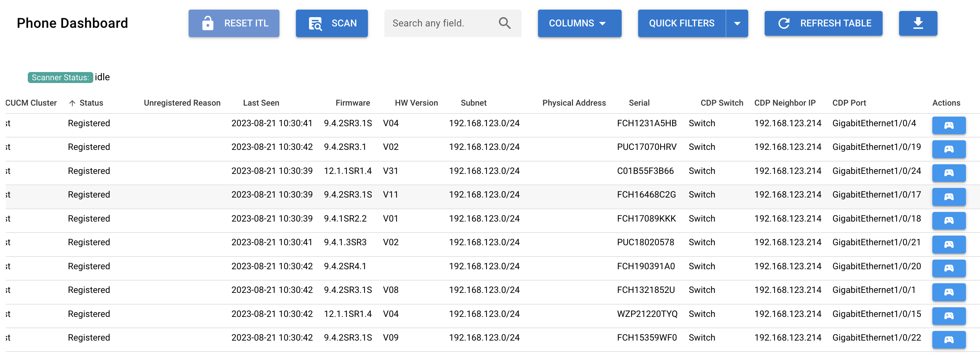Toggle sort arrow on the Status column
Screen dimensions: 980x356
(72, 103)
